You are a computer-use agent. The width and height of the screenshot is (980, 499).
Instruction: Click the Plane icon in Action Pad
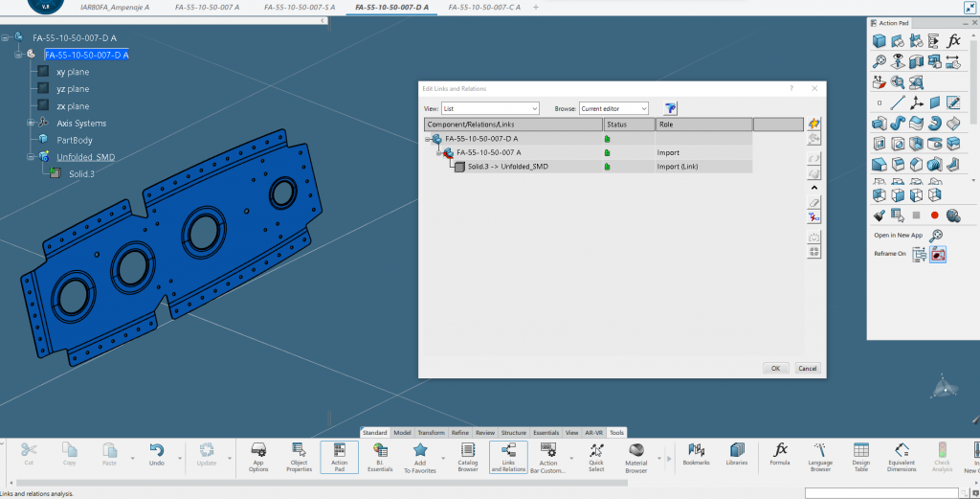pyautogui.click(x=935, y=102)
